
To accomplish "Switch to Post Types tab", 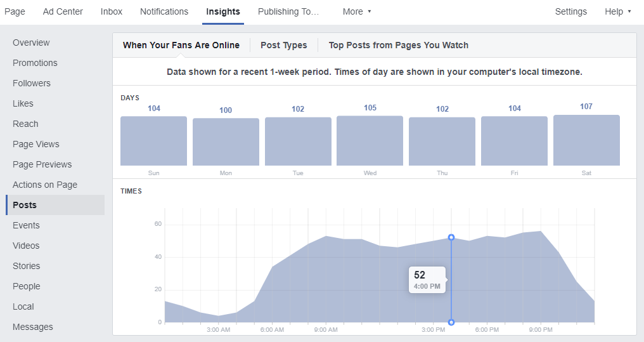I will pyautogui.click(x=284, y=45).
